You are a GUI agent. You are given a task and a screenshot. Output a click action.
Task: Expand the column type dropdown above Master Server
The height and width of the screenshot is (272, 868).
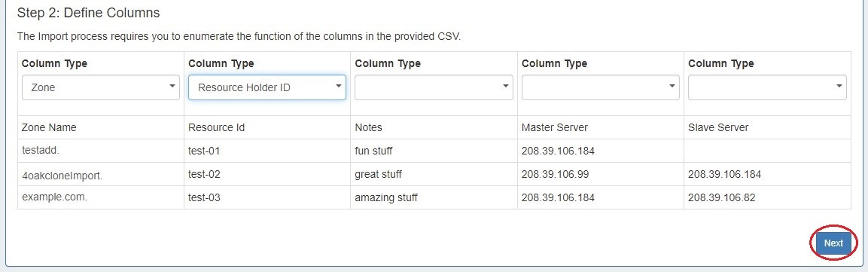pyautogui.click(x=601, y=87)
